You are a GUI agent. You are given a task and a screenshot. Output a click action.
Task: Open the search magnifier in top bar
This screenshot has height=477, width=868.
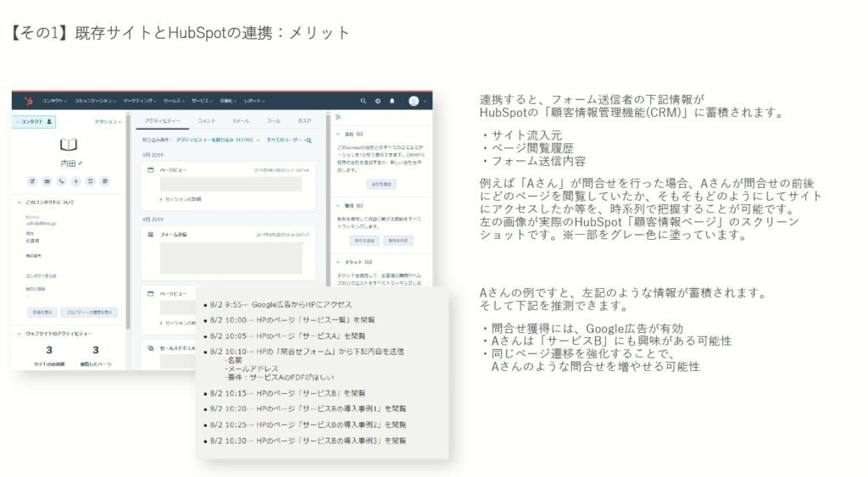coord(363,102)
